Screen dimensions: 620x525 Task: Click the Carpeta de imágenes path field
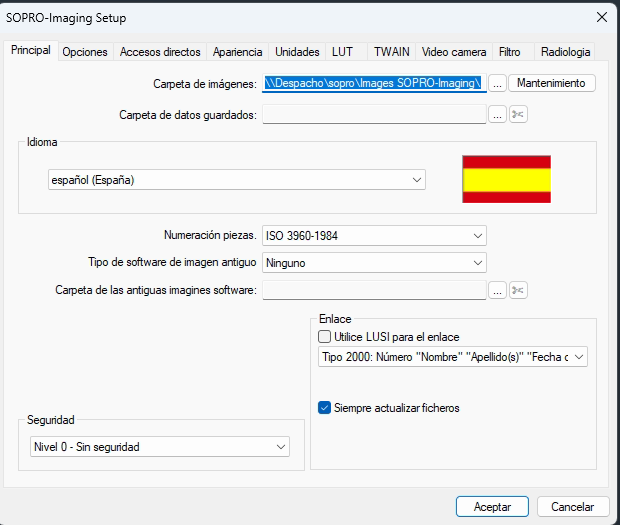coord(374,83)
